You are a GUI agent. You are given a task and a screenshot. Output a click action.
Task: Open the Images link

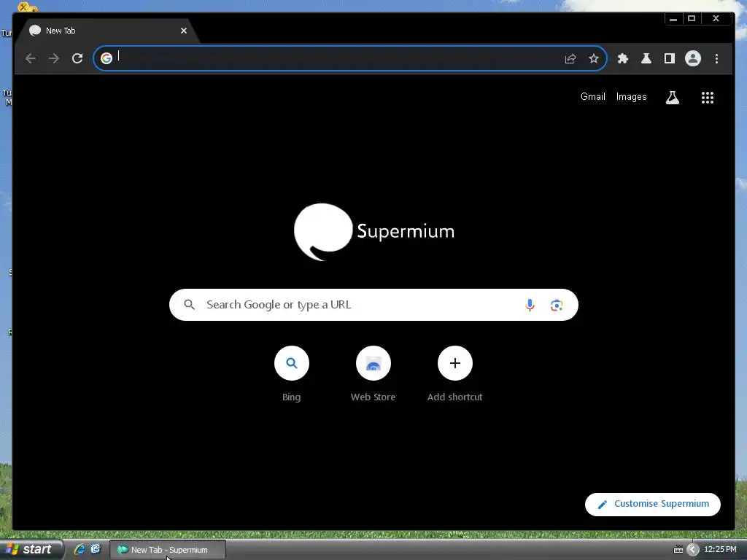tap(631, 97)
